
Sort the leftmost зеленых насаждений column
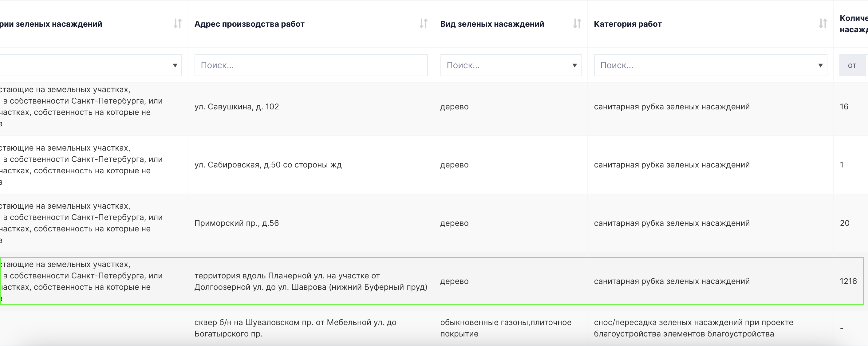(178, 24)
